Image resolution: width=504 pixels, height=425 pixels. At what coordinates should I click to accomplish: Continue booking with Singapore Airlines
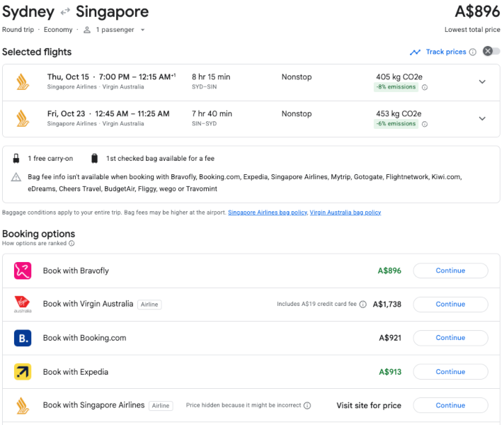coord(450,405)
